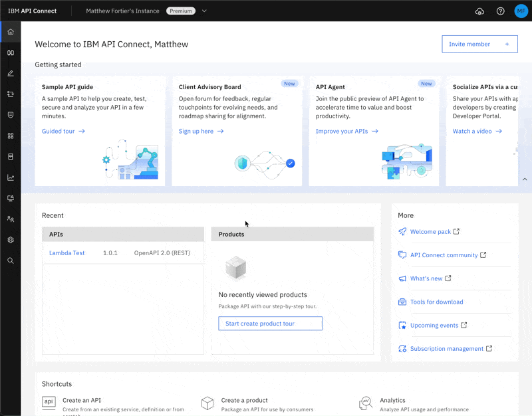Click the Invite member button
The width and height of the screenshot is (532, 416).
point(479,44)
